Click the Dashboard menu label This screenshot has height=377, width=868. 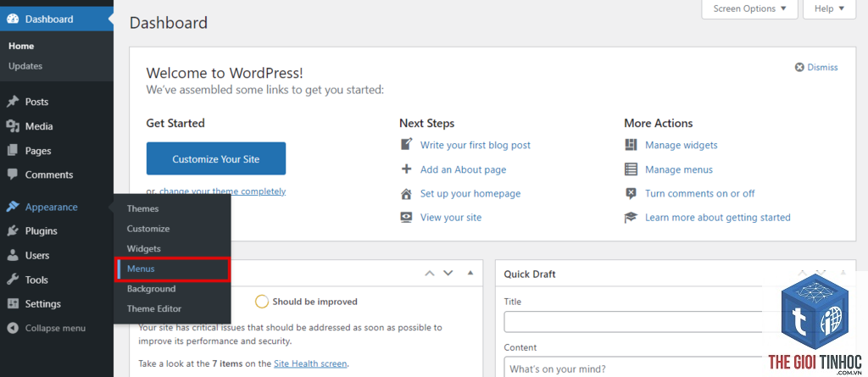point(48,19)
